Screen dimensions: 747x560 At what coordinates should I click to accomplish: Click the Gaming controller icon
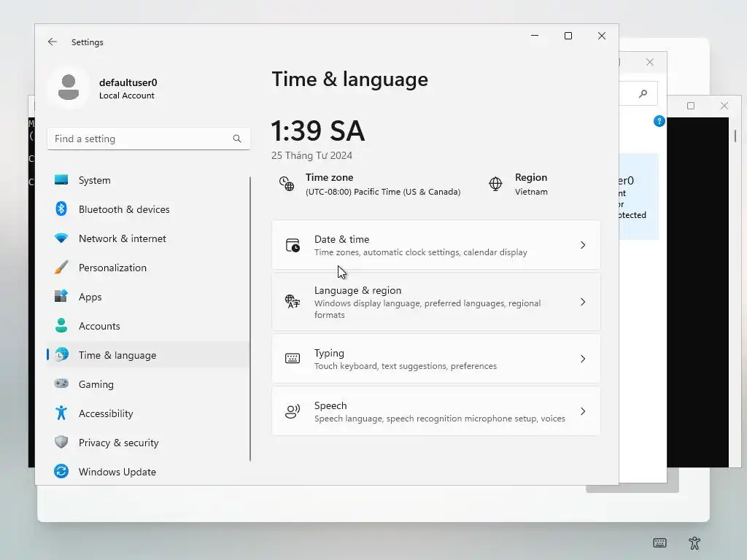pyautogui.click(x=61, y=384)
